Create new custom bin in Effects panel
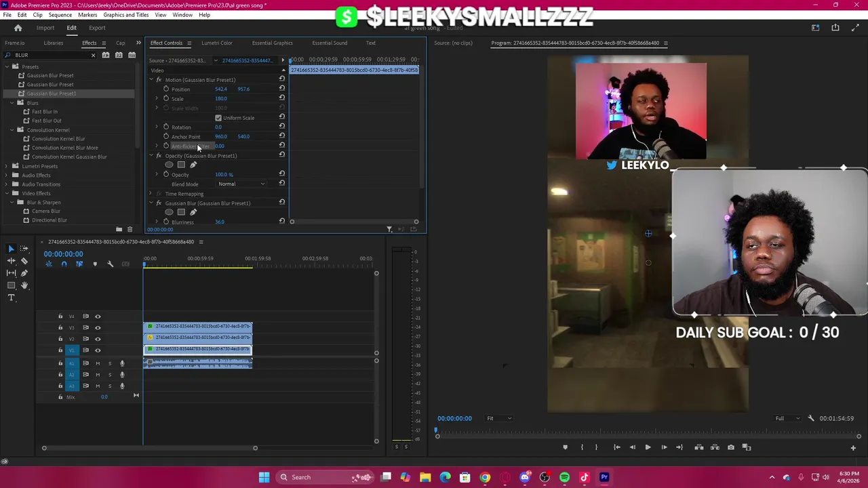 (119, 230)
